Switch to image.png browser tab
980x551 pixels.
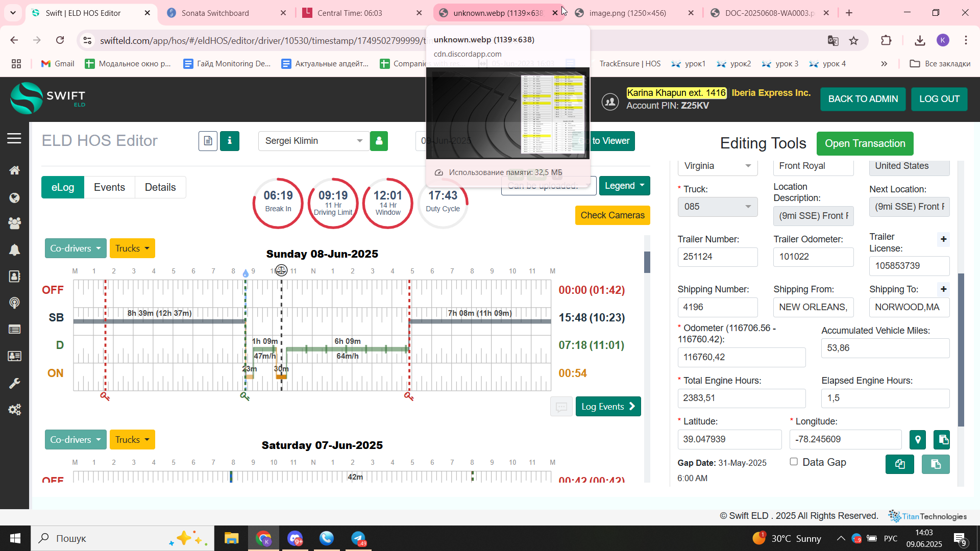point(634,13)
